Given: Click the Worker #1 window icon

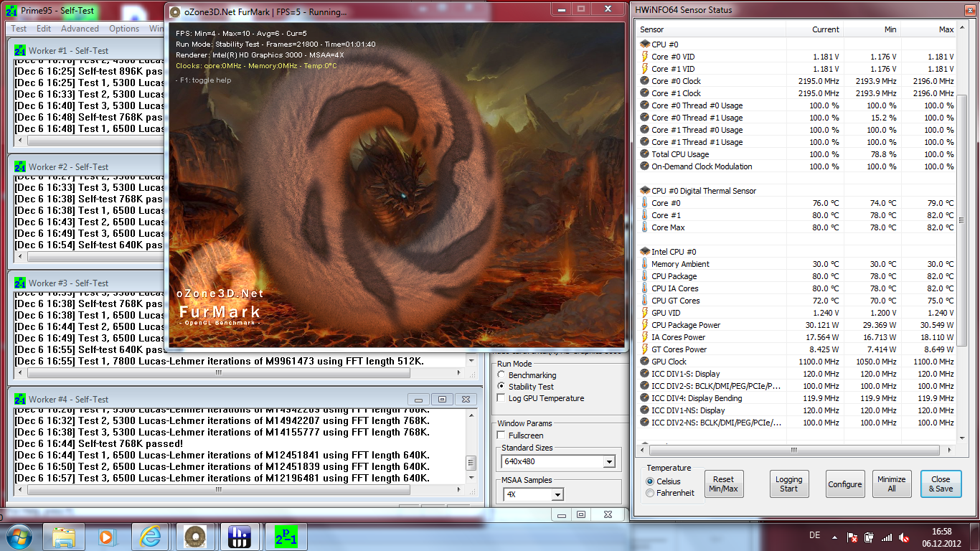Looking at the screenshot, I should pos(19,51).
